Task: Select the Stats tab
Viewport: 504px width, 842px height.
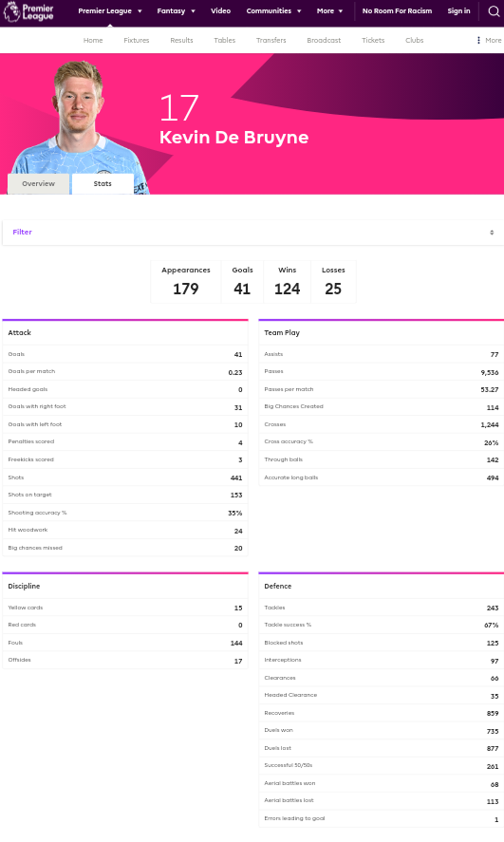Action: click(103, 183)
